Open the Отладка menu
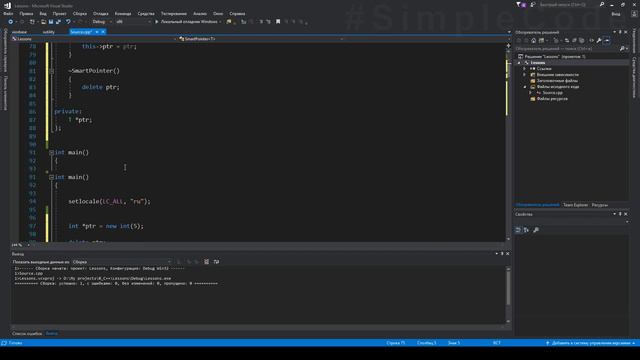The height and width of the screenshot is (360, 640). click(100, 13)
